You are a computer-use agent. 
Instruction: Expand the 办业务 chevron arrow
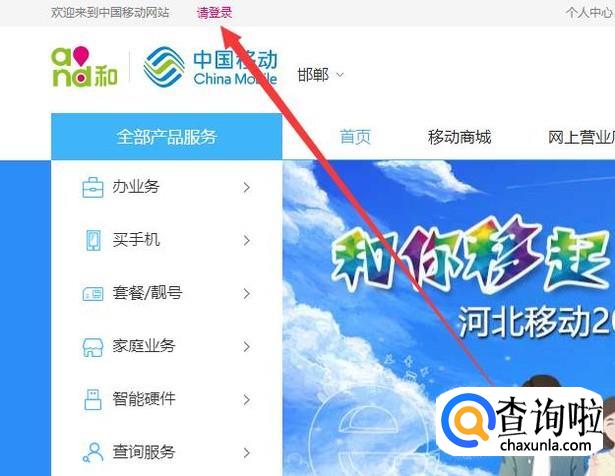tap(246, 187)
